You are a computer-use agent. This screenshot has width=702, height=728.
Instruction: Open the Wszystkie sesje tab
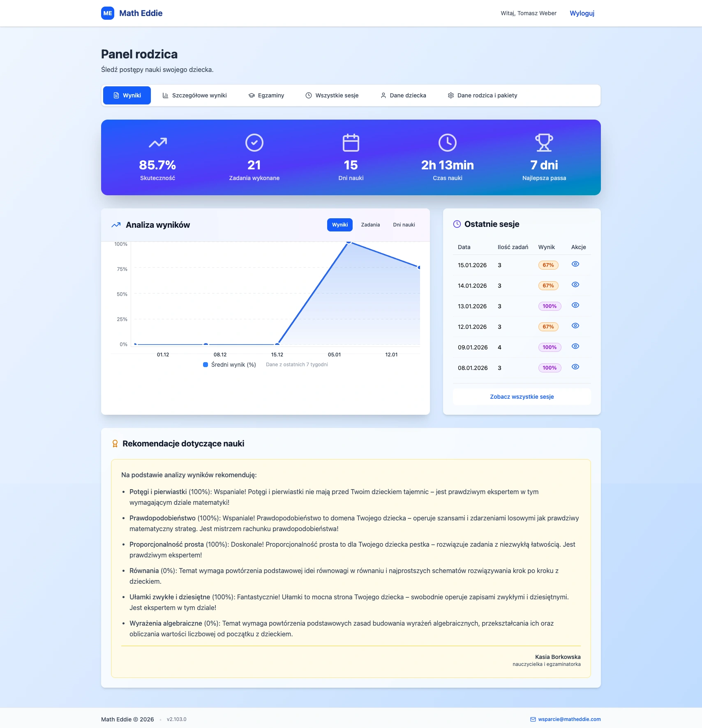332,95
